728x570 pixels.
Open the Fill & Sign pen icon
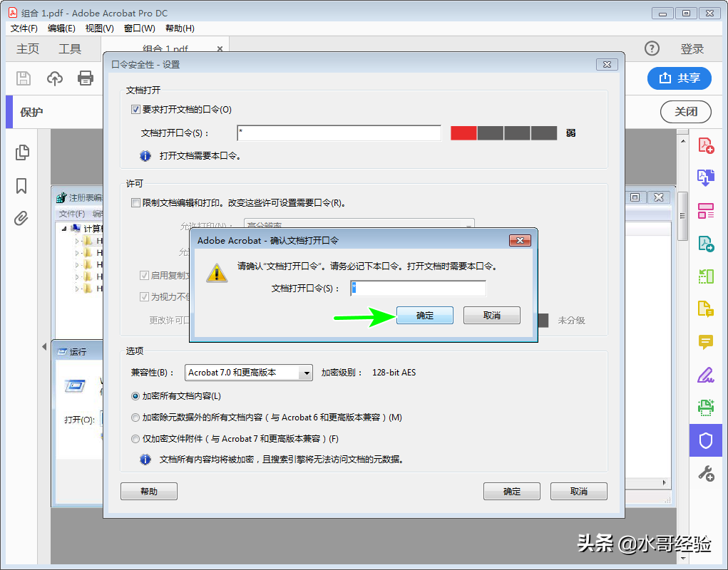tap(706, 375)
